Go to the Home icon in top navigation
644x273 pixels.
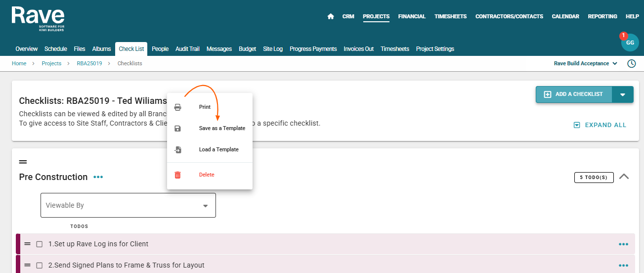(x=331, y=16)
